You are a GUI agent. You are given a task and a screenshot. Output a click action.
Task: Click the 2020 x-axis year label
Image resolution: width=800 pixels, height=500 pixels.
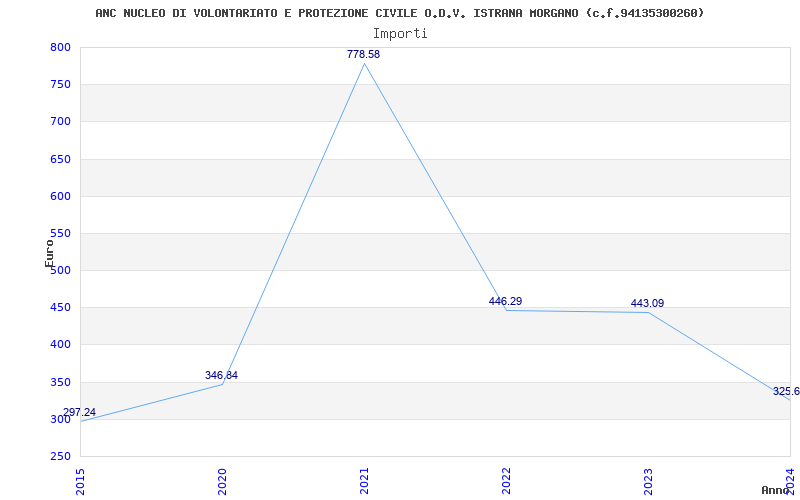(x=222, y=482)
